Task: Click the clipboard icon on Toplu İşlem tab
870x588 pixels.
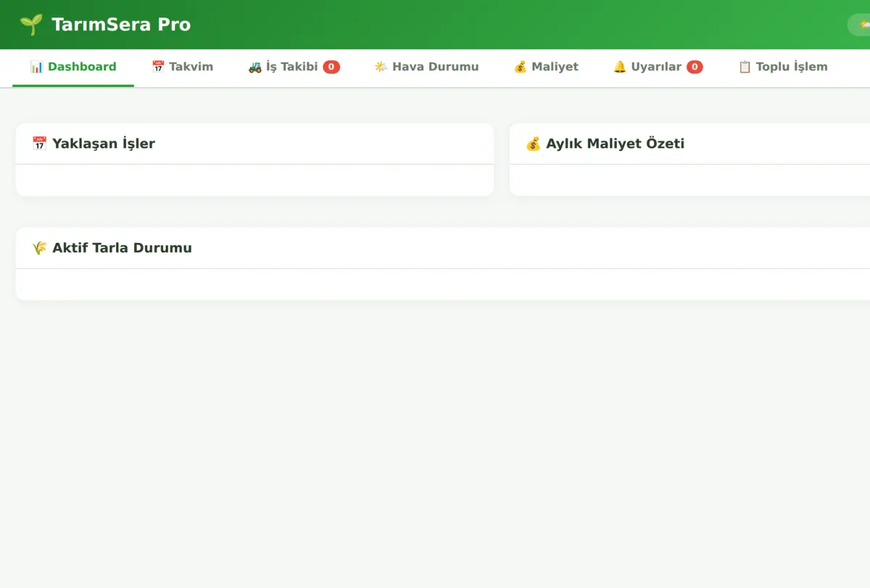Action: click(745, 67)
